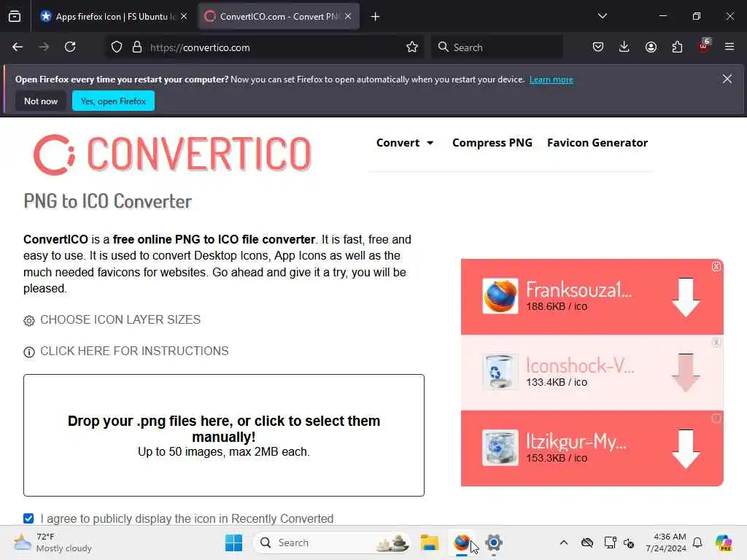Click the Itzikgur recycle bin thumbnail
Viewport: 747px width, 560px height.
click(500, 448)
